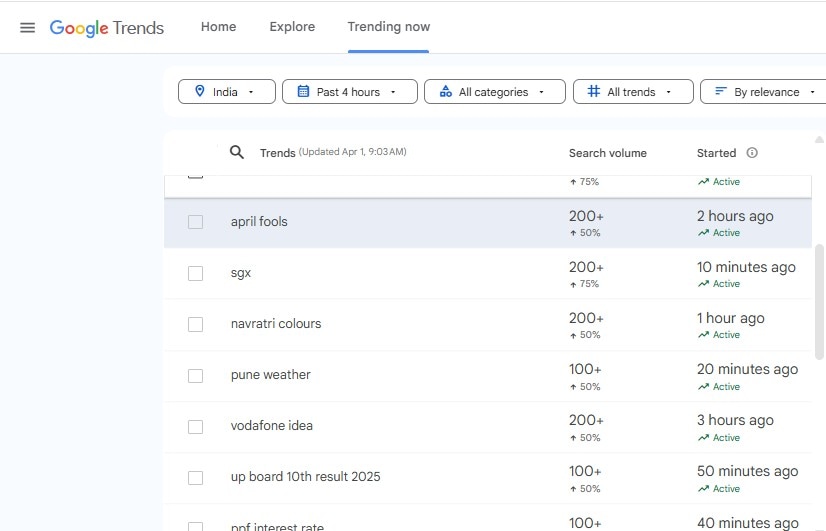Click the location pin icon for India
Image resolution: width=826 pixels, height=531 pixels.
coord(198,92)
